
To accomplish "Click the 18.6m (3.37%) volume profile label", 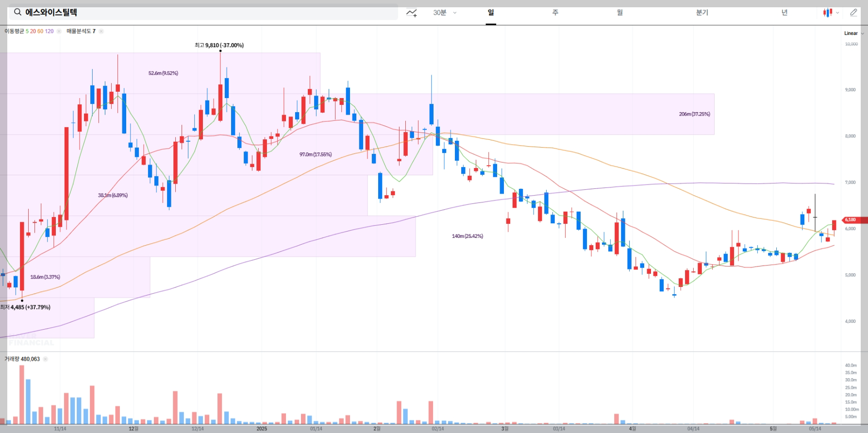I will [x=45, y=277].
